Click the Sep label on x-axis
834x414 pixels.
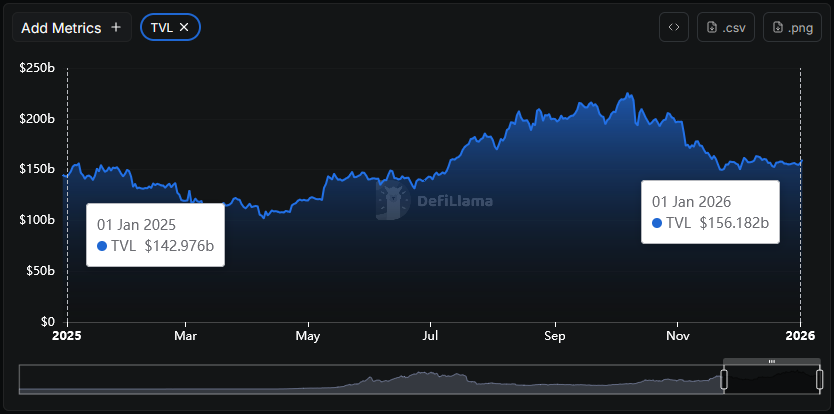click(x=554, y=337)
